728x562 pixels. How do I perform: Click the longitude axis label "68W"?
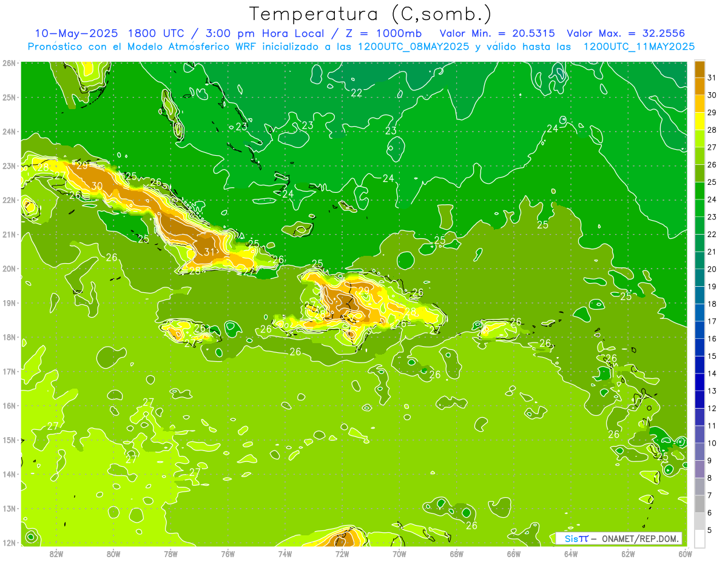457,554
